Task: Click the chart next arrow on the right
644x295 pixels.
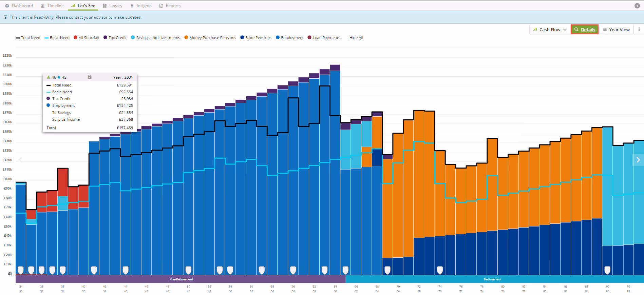Action: (x=638, y=160)
